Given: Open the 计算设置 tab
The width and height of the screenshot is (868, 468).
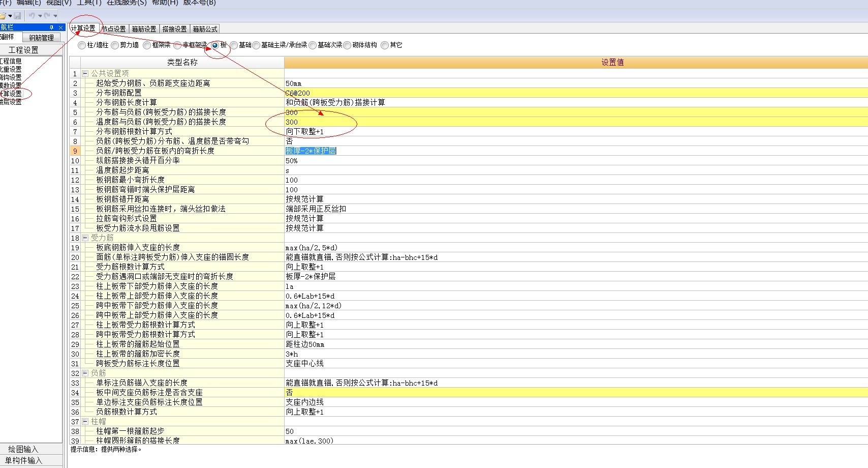Looking at the screenshot, I should pos(83,28).
